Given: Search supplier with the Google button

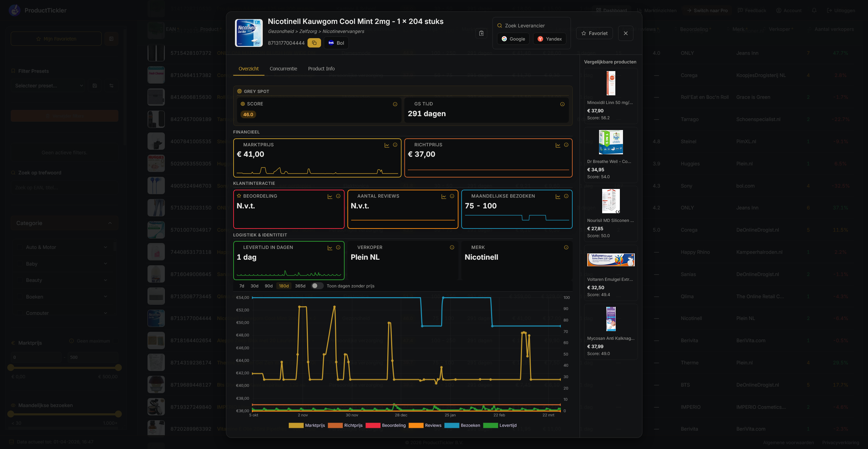Looking at the screenshot, I should click(513, 39).
